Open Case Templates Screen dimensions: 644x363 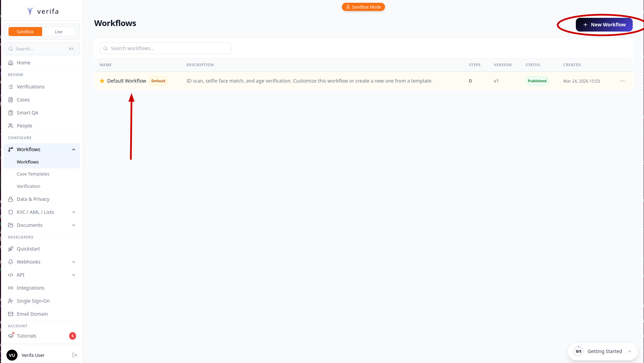[33, 174]
